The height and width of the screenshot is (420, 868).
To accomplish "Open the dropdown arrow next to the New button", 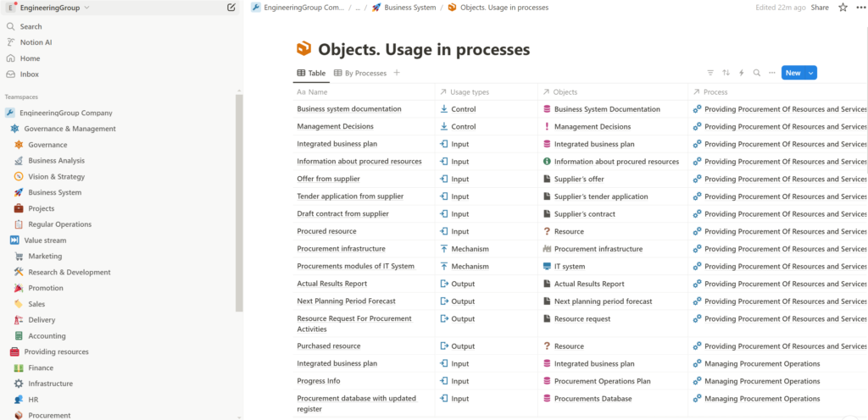I will tap(812, 73).
